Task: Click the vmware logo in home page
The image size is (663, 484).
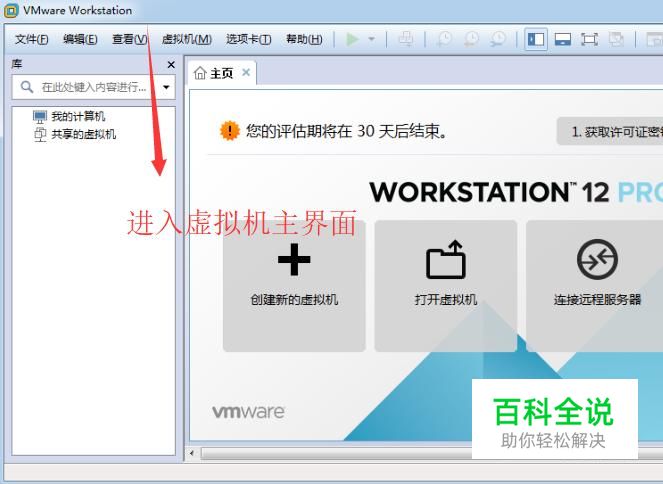Action: point(248,412)
